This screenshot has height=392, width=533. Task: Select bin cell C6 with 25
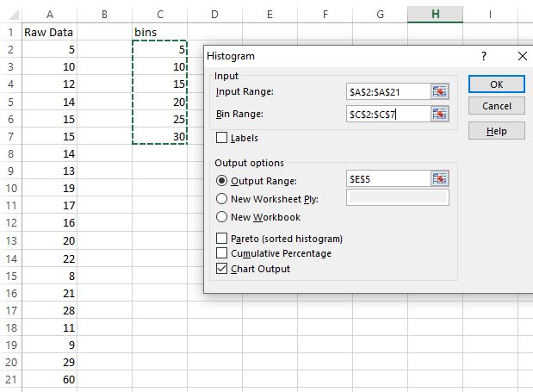(160, 119)
